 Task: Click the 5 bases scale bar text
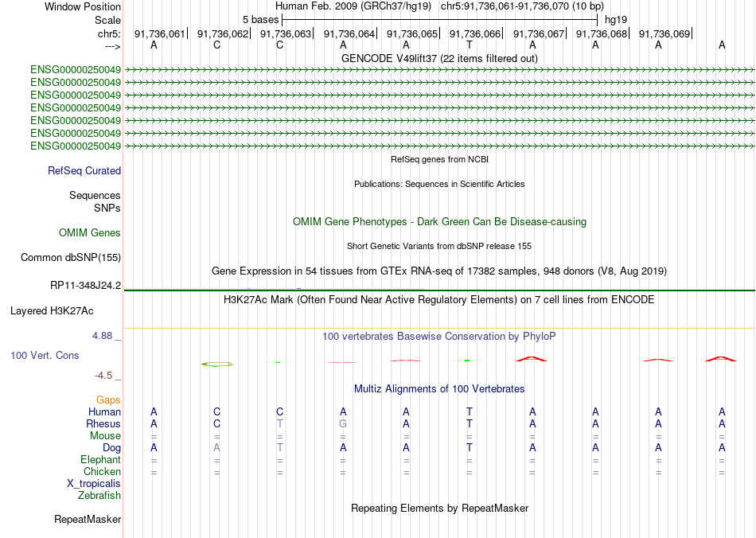pyautogui.click(x=260, y=20)
